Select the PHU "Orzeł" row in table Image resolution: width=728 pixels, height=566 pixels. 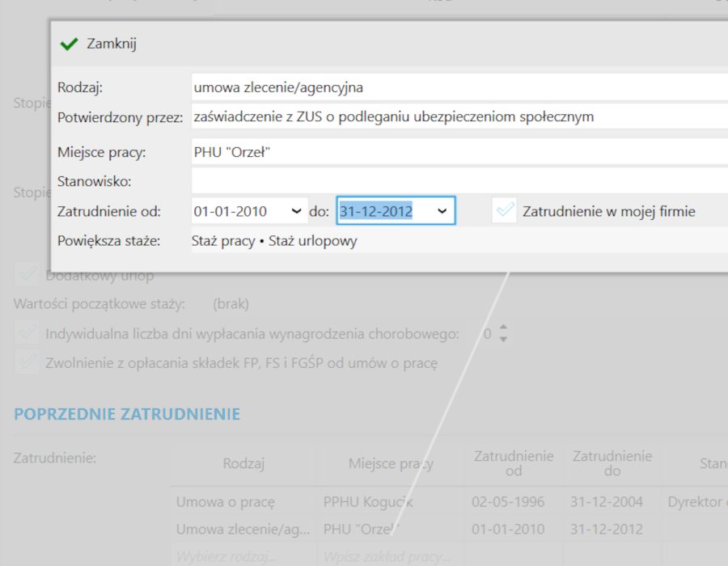point(362,530)
